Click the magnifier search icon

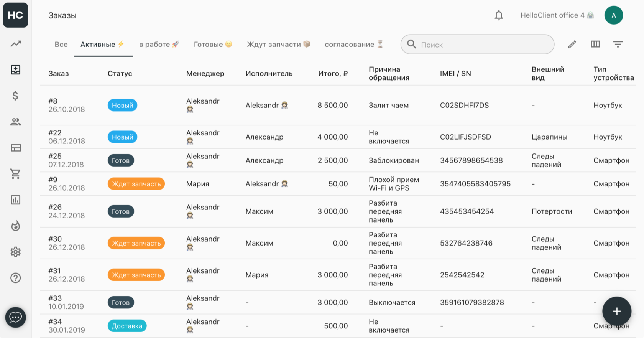click(412, 44)
